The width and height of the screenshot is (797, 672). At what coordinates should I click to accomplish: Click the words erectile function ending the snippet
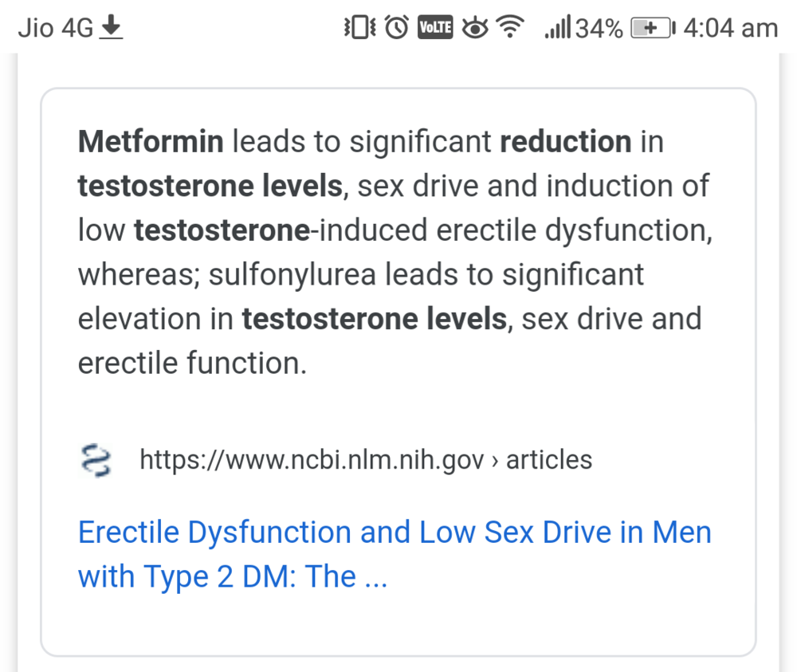(x=191, y=364)
